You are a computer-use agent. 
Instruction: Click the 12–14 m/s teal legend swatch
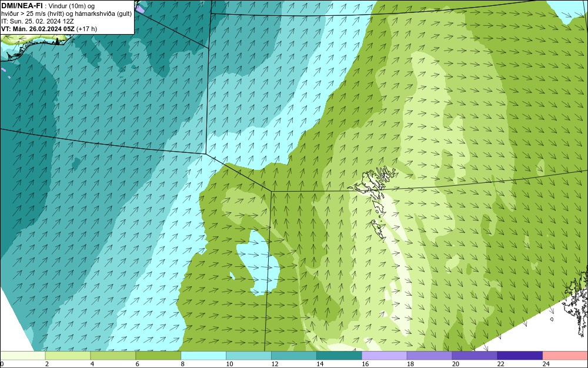(293, 355)
